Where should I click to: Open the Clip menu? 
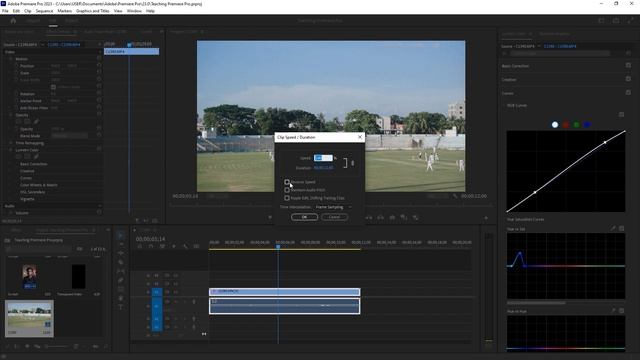(x=28, y=11)
